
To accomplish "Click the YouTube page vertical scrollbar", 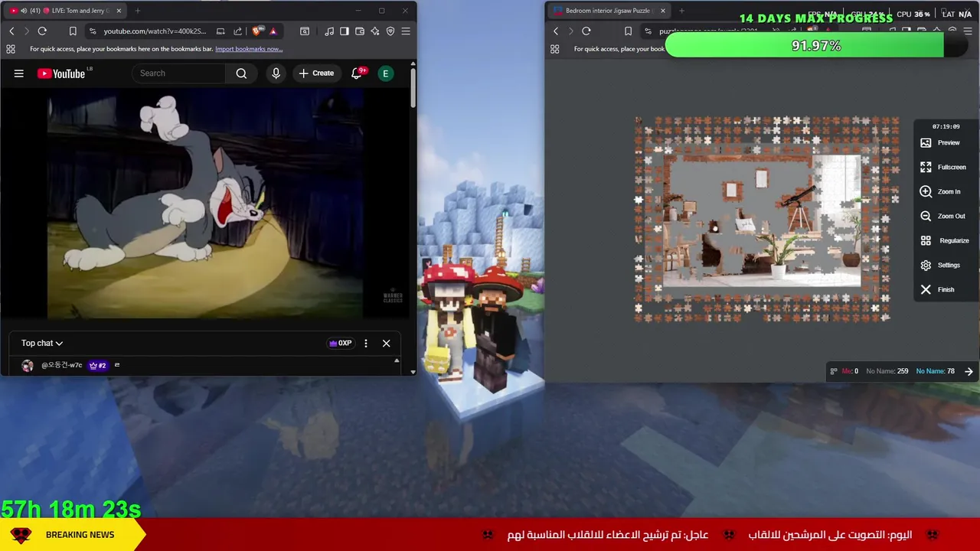I will pyautogui.click(x=413, y=88).
